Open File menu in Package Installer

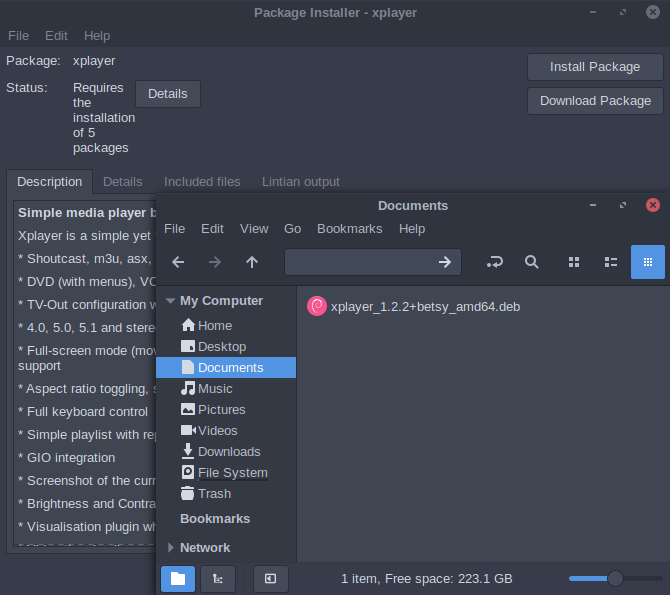[x=18, y=35]
